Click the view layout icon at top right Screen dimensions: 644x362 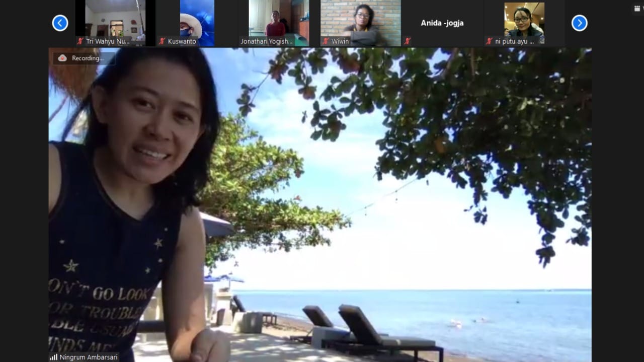click(637, 8)
